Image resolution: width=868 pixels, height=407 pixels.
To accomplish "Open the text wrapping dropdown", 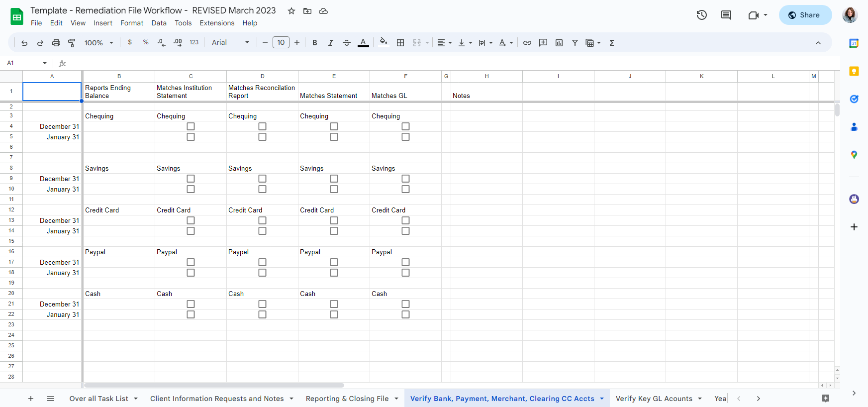I will point(485,43).
